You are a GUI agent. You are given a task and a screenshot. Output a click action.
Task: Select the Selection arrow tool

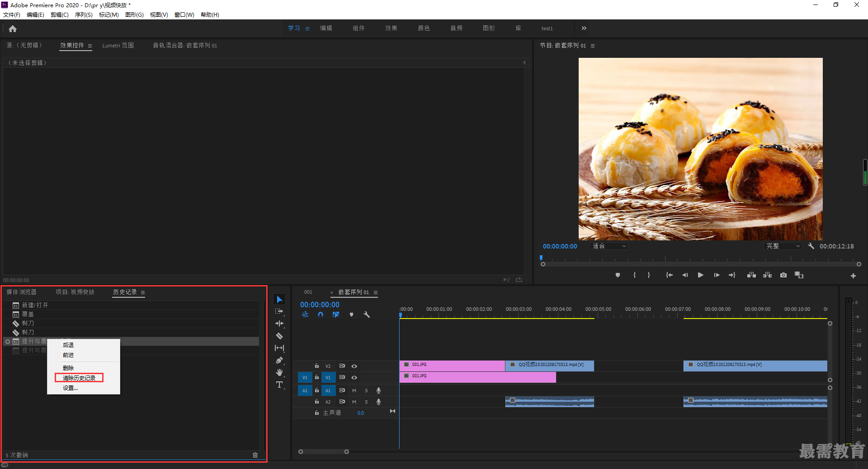coord(279,300)
